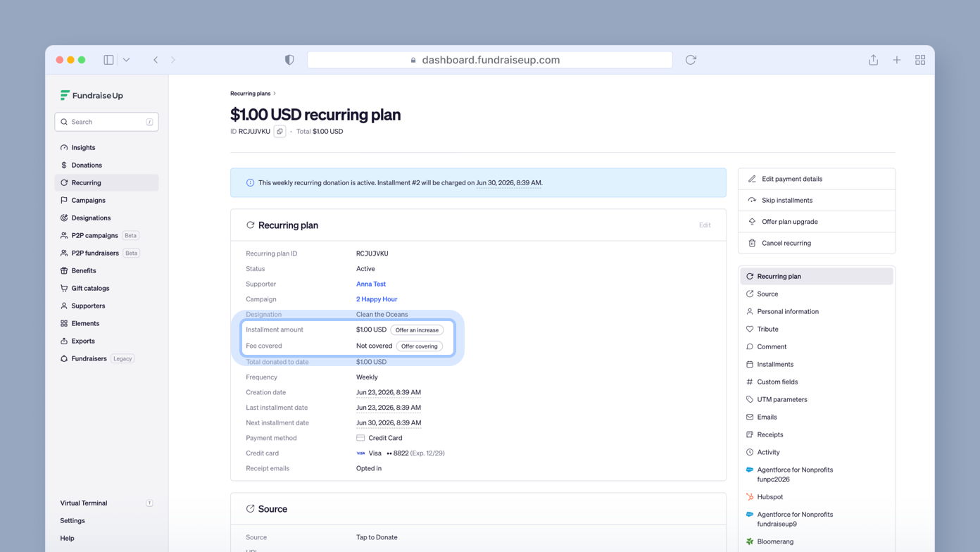Open Agentforce for Nonprofits fundraiseup9
The height and width of the screenshot is (552, 980).
click(817, 519)
